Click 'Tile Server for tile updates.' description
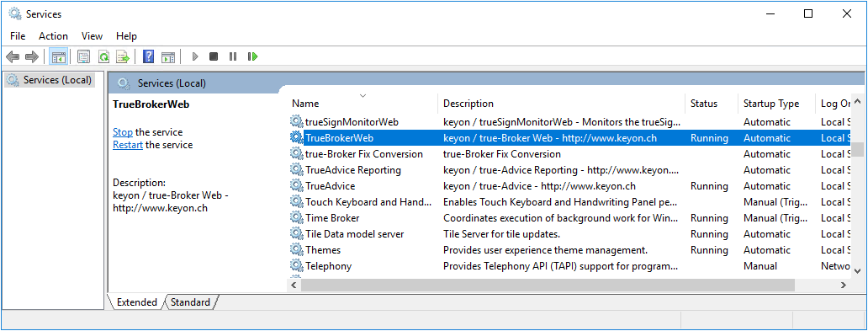The width and height of the screenshot is (868, 331). pyautogui.click(x=501, y=234)
